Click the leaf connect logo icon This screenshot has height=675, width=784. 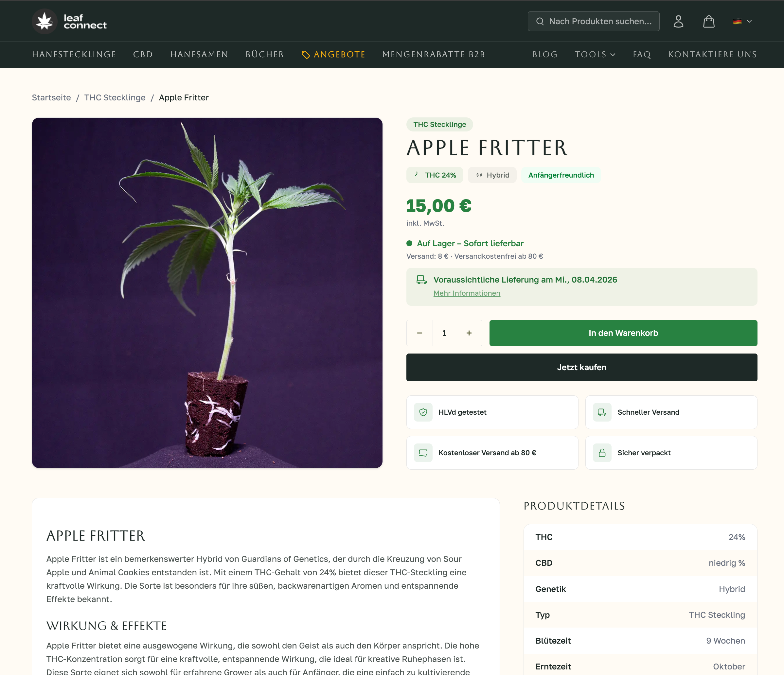[x=45, y=22]
